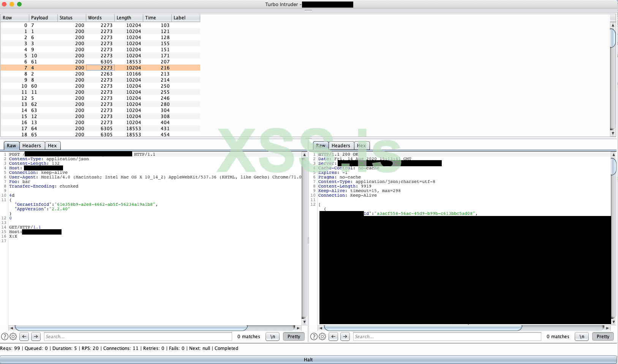This screenshot has width=618, height=364.
Task: Select highlighted result row 7, payload 4
Action: 100,68
